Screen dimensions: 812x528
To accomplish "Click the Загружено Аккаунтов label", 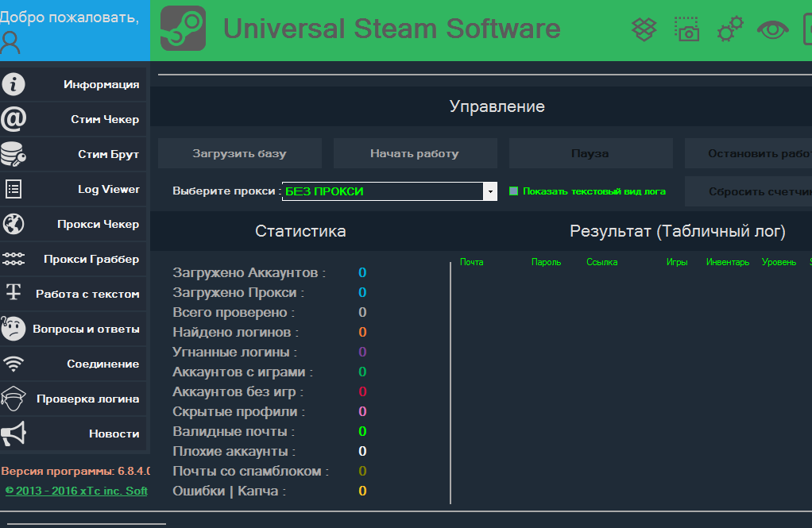I will 249,272.
